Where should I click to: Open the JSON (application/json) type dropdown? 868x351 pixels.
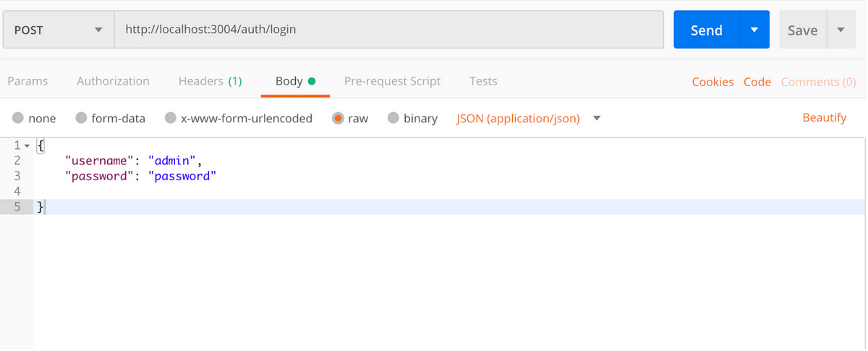[529, 118]
